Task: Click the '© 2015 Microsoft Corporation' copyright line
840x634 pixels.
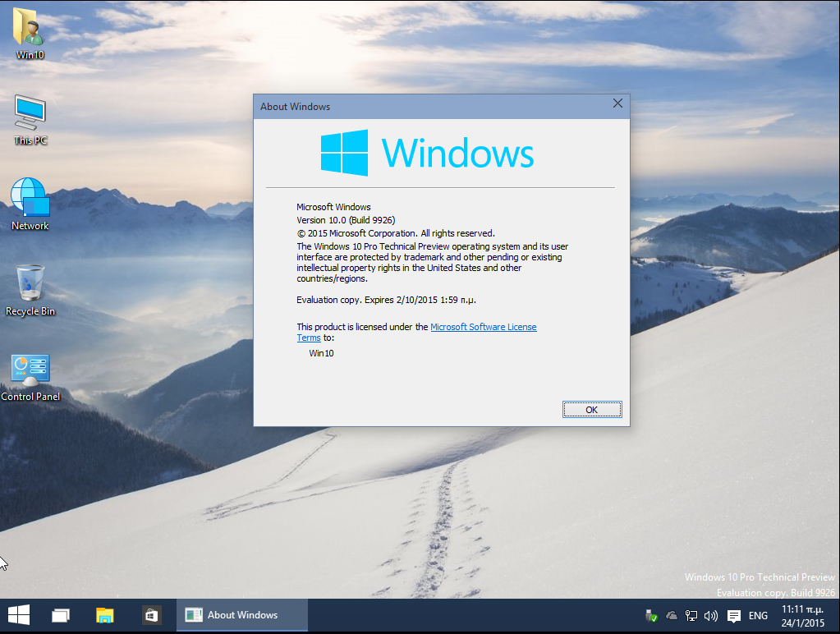Action: [395, 233]
